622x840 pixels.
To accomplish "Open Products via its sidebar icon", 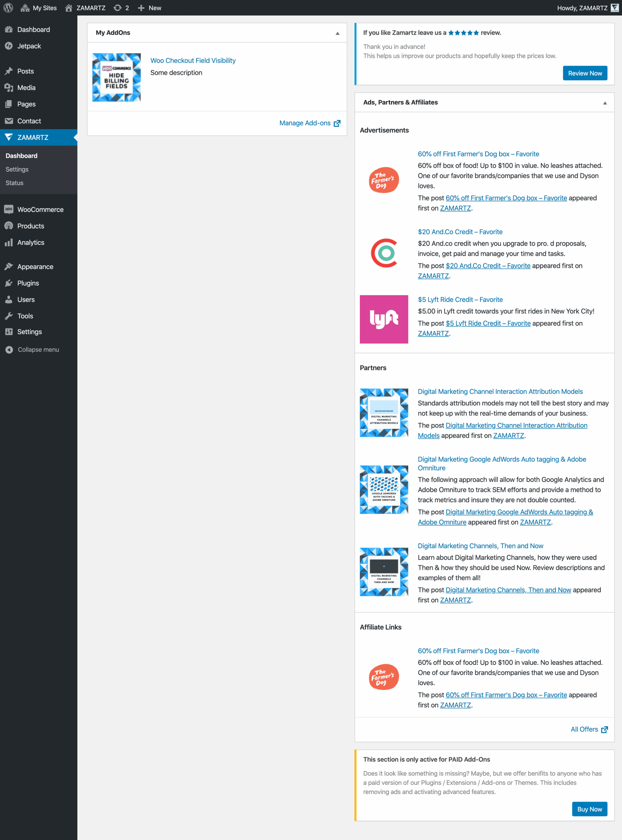I will [x=9, y=226].
